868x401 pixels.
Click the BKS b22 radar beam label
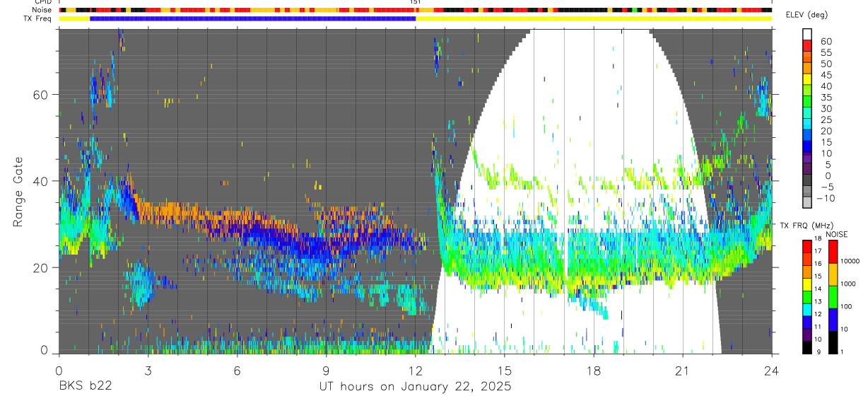(x=85, y=387)
